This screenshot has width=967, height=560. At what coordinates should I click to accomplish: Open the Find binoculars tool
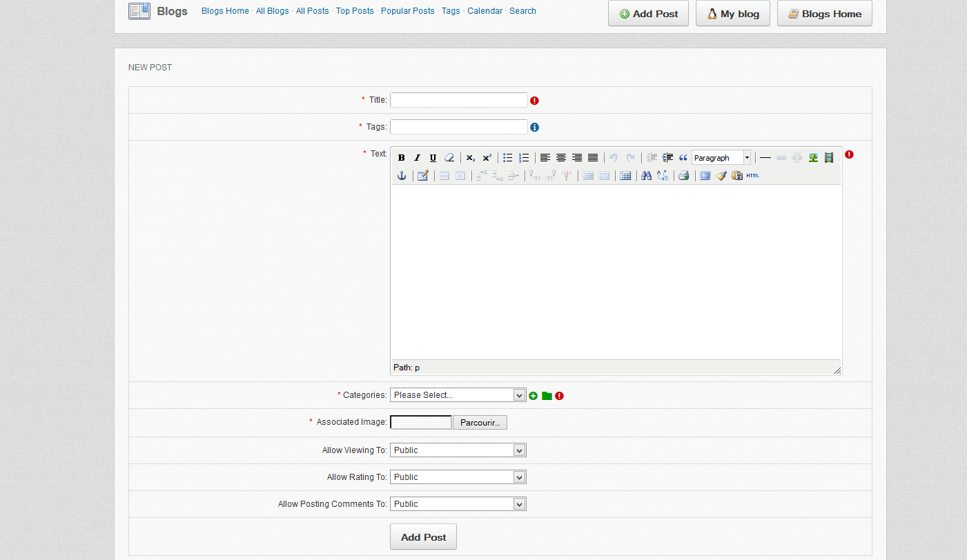[x=646, y=176]
